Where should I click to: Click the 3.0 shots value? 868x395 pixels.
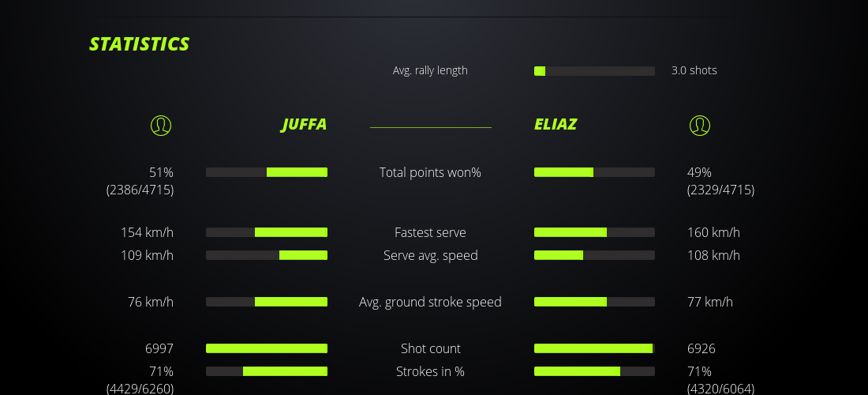click(694, 70)
